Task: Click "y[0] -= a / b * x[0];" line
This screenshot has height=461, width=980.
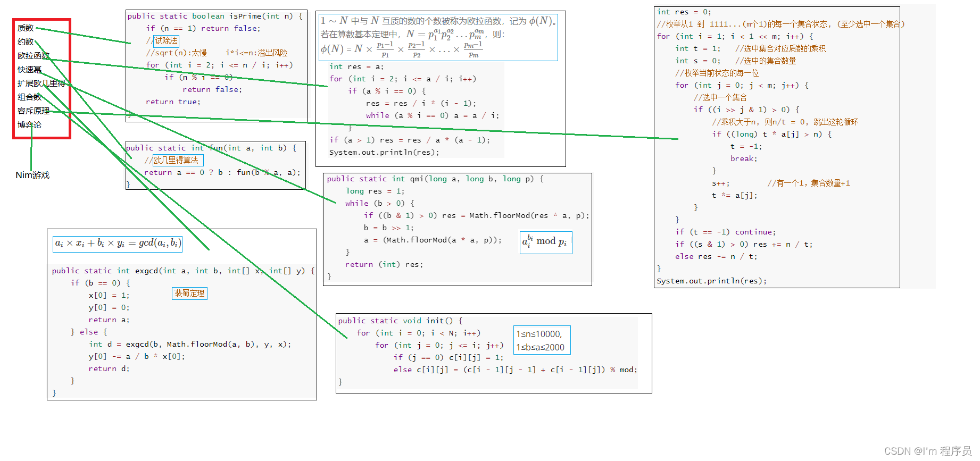Action: coord(137,356)
